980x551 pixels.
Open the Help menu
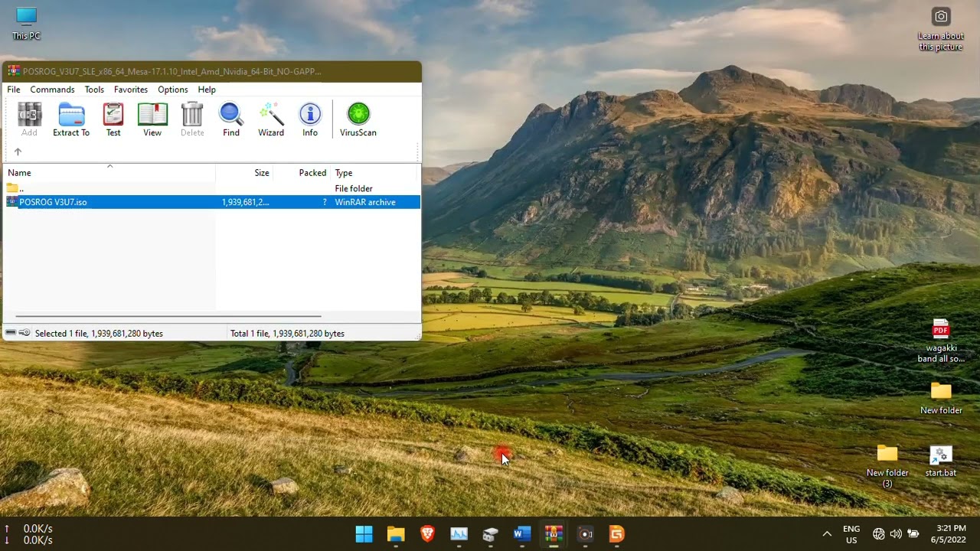pyautogui.click(x=207, y=90)
